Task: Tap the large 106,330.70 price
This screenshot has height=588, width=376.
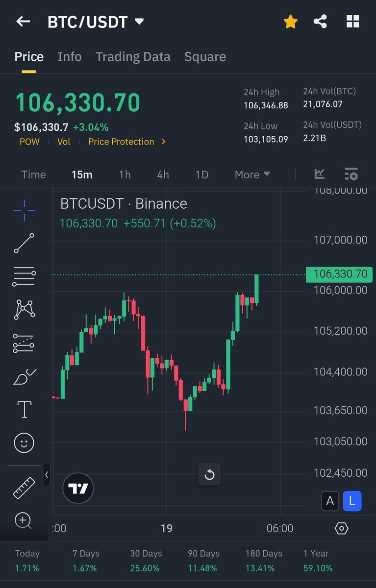Action: click(77, 103)
